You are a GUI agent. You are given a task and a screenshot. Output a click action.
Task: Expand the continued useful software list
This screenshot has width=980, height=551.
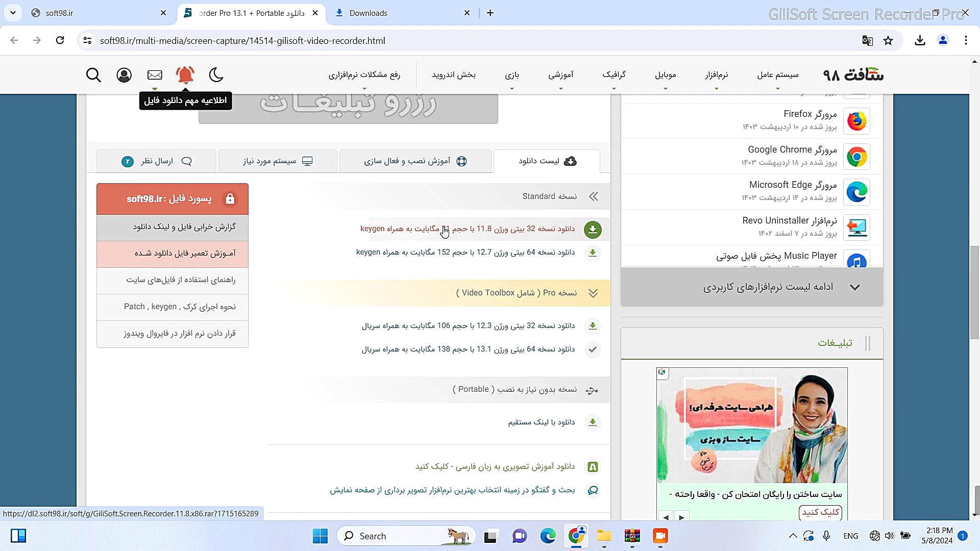[x=752, y=287]
